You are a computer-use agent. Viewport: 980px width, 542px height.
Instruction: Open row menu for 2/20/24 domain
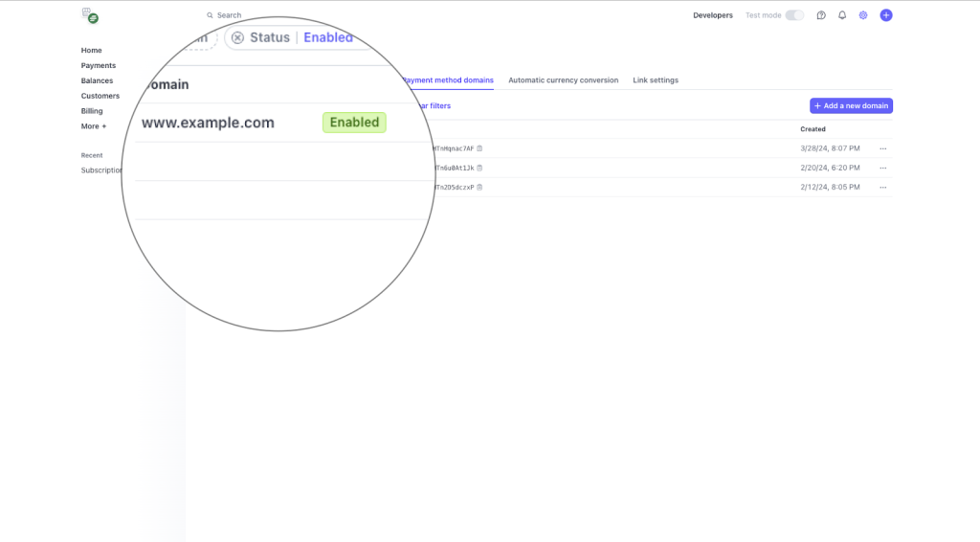pyautogui.click(x=882, y=168)
